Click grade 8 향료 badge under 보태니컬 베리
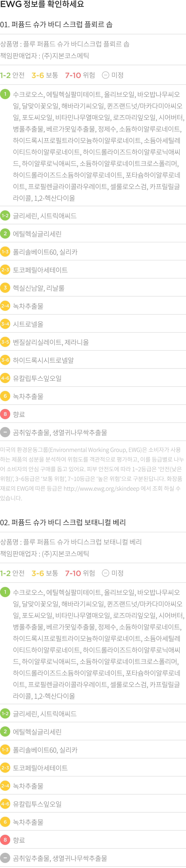186x868 pixels. coord(5,840)
